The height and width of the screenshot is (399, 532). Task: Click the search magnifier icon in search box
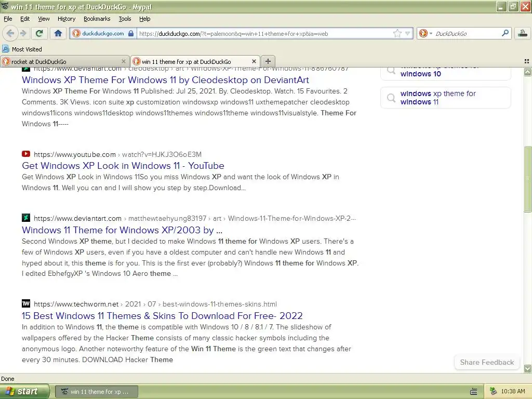[x=505, y=33]
